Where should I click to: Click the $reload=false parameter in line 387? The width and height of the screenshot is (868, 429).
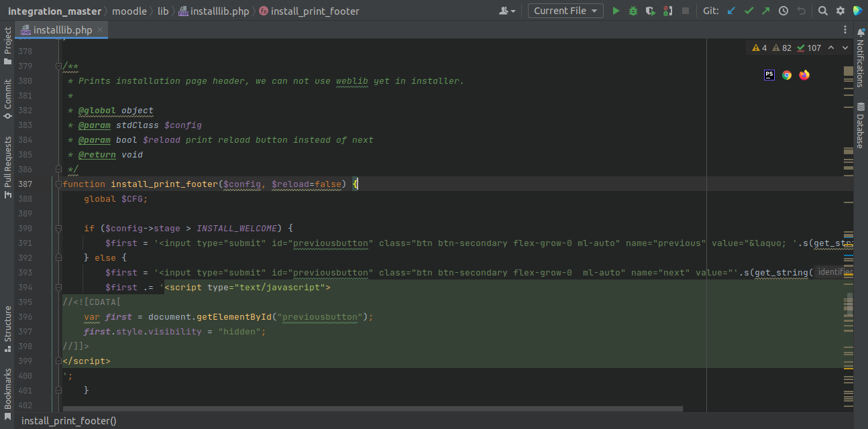point(307,184)
